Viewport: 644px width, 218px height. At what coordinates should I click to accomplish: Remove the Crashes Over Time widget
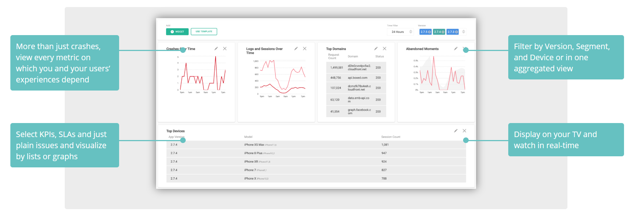[225, 49]
